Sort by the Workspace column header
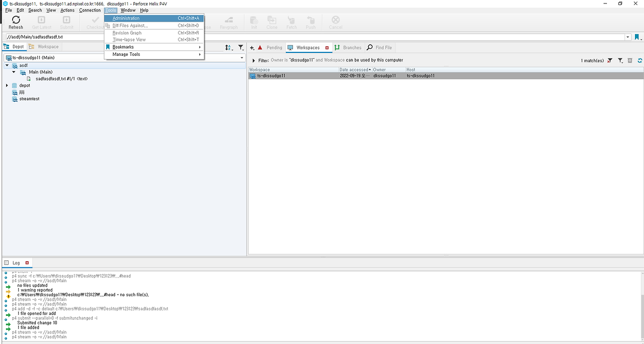644x344 pixels. point(293,70)
